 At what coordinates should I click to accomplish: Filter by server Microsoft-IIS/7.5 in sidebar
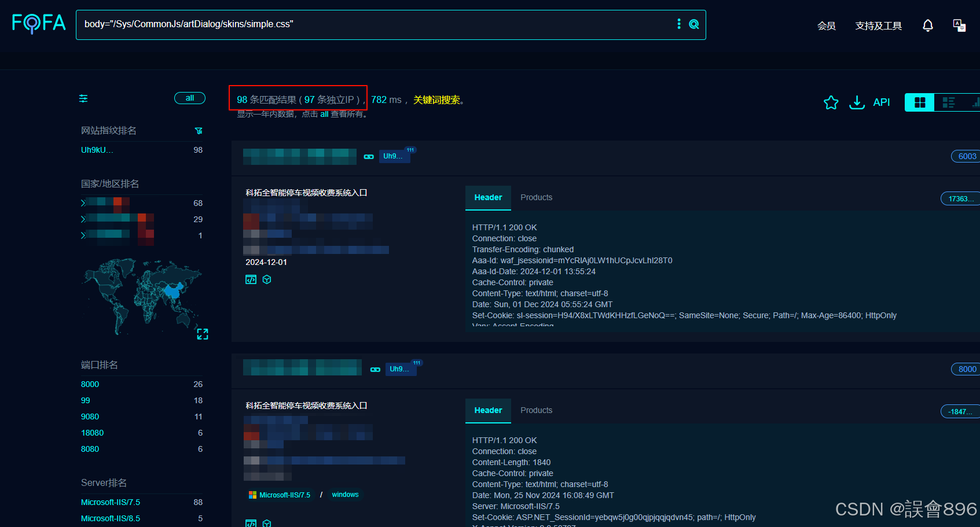coord(111,502)
